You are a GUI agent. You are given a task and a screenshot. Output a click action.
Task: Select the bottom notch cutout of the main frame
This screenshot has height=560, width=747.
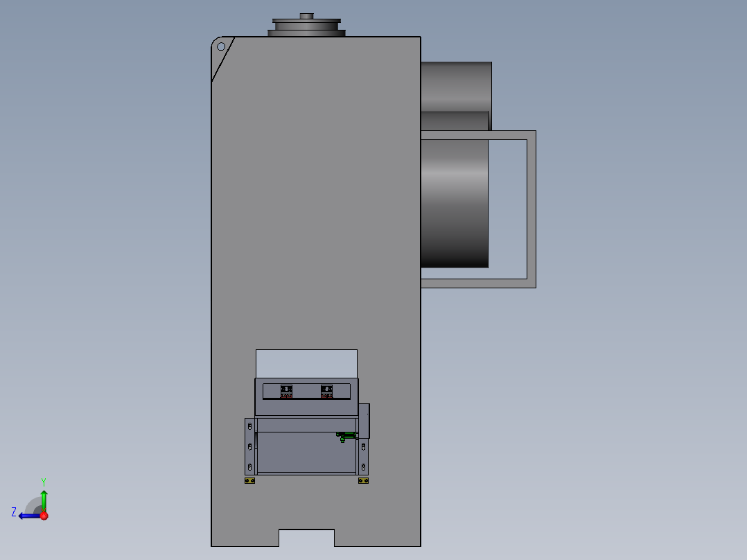pos(306,538)
